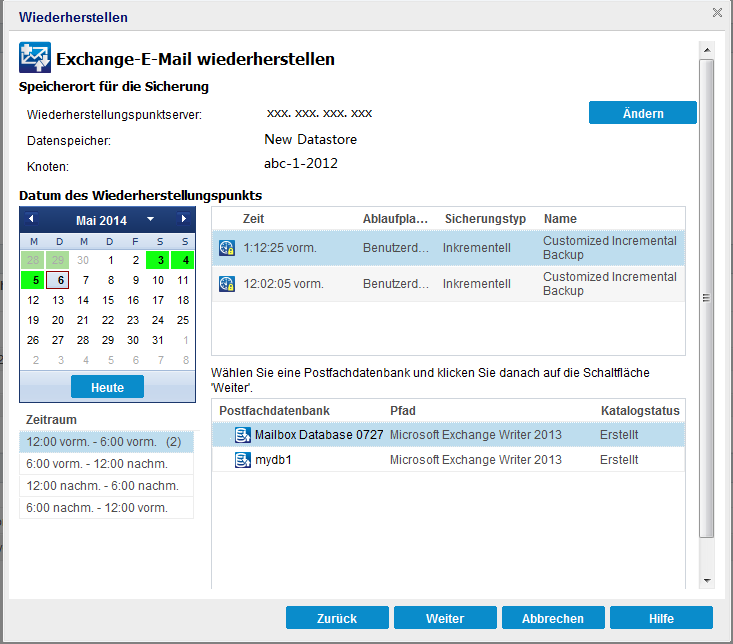733x644 pixels.
Task: Click the Postfachdatenbank column header
Action: [x=274, y=411]
